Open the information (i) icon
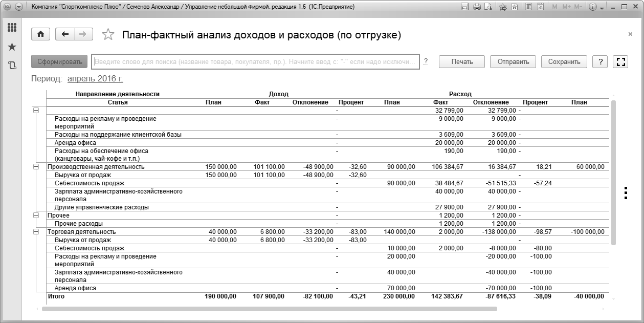The height and width of the screenshot is (323, 644). (593, 7)
